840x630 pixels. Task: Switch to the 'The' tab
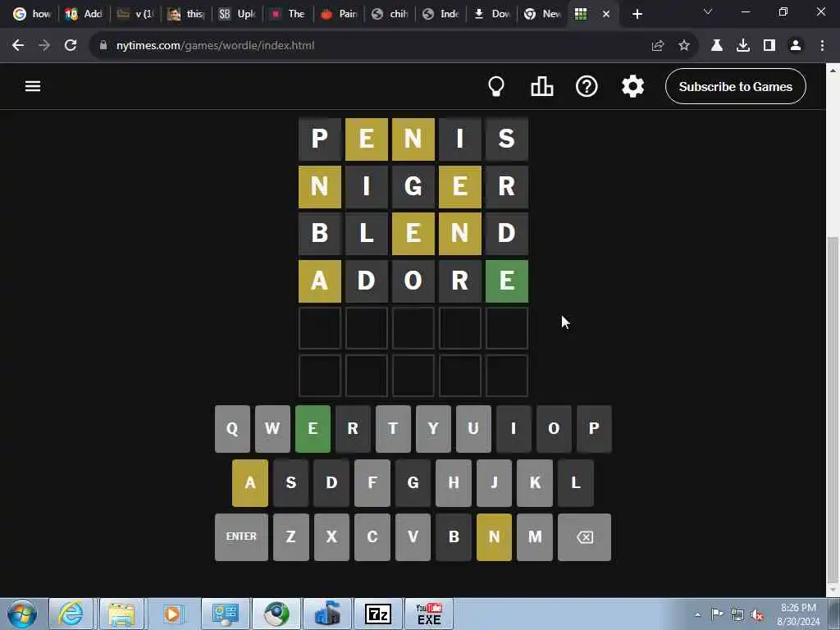288,14
